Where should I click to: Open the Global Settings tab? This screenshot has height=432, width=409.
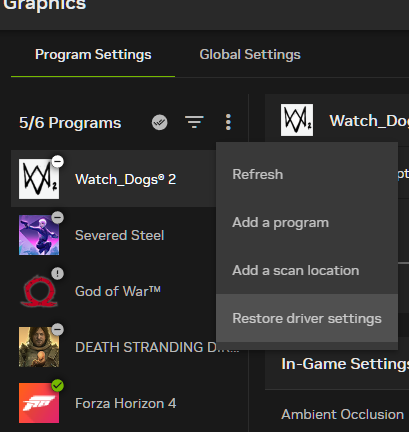(x=250, y=55)
